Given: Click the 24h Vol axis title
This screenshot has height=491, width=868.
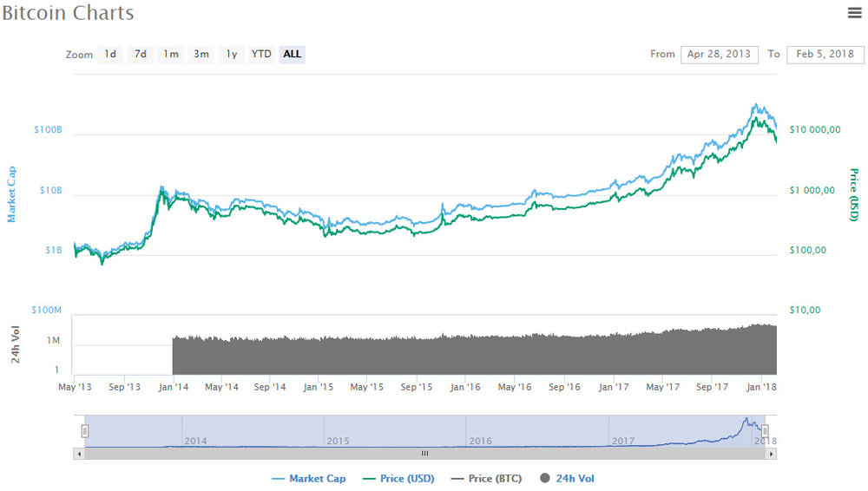Looking at the screenshot, I should 16,344.
